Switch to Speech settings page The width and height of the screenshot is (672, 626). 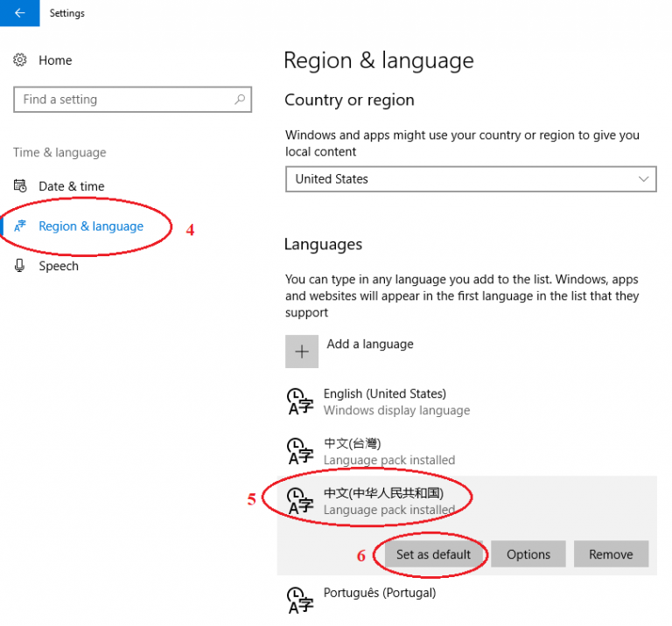pyautogui.click(x=59, y=266)
